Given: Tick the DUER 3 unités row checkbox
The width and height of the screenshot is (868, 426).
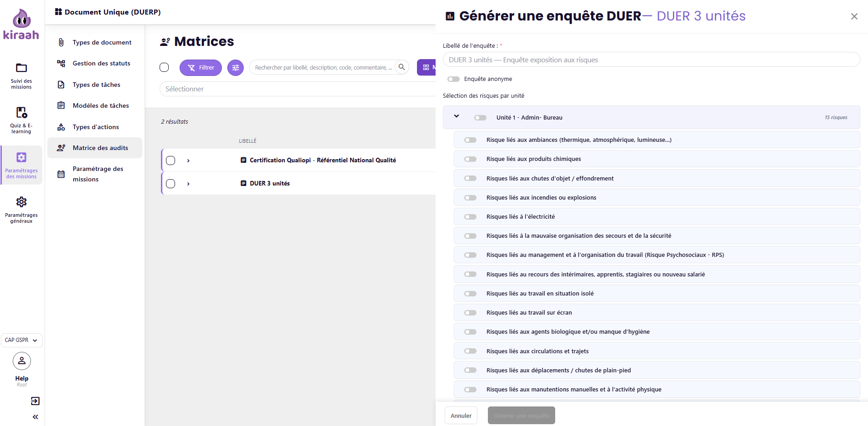Looking at the screenshot, I should pyautogui.click(x=171, y=184).
